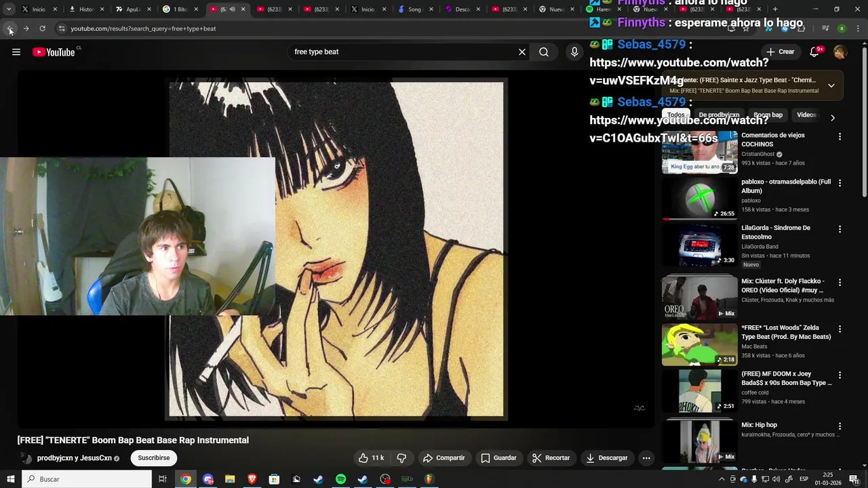Image resolution: width=868 pixels, height=488 pixels.
Task: Open Brave browser from the taskbar
Action: point(252,479)
